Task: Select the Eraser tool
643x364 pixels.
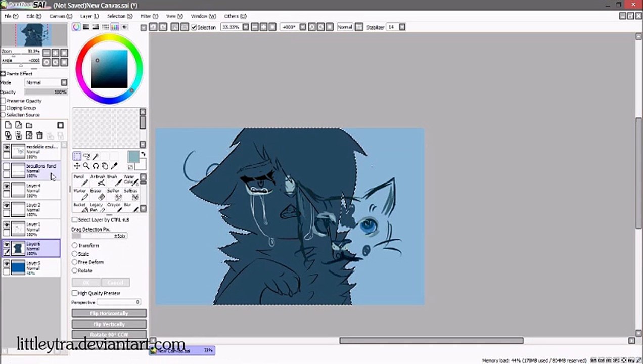Action: click(x=97, y=194)
